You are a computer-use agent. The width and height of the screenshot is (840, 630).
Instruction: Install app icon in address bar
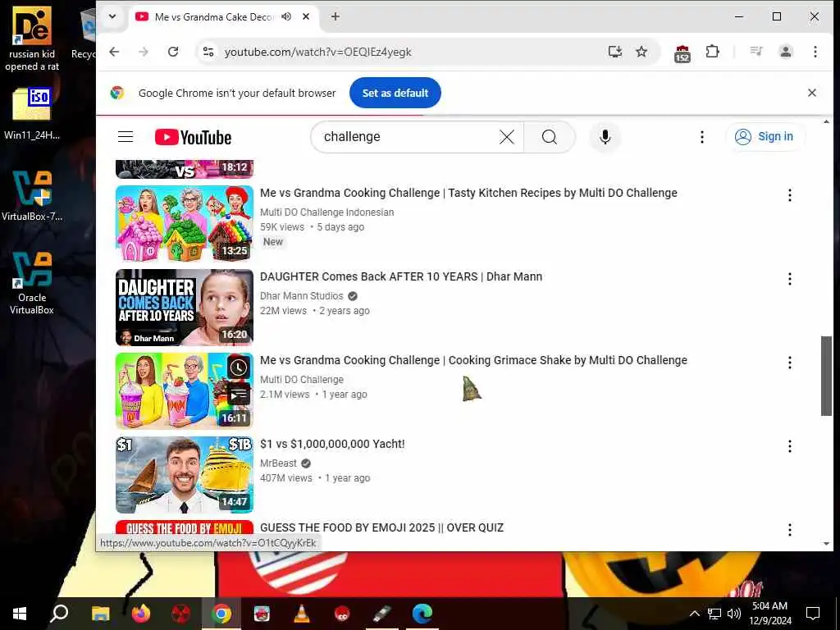(615, 52)
